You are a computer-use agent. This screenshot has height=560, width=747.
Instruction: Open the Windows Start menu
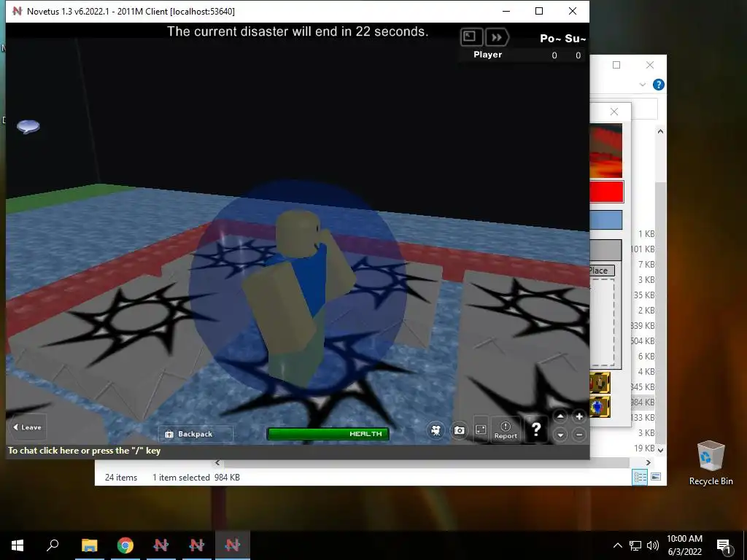click(18, 545)
